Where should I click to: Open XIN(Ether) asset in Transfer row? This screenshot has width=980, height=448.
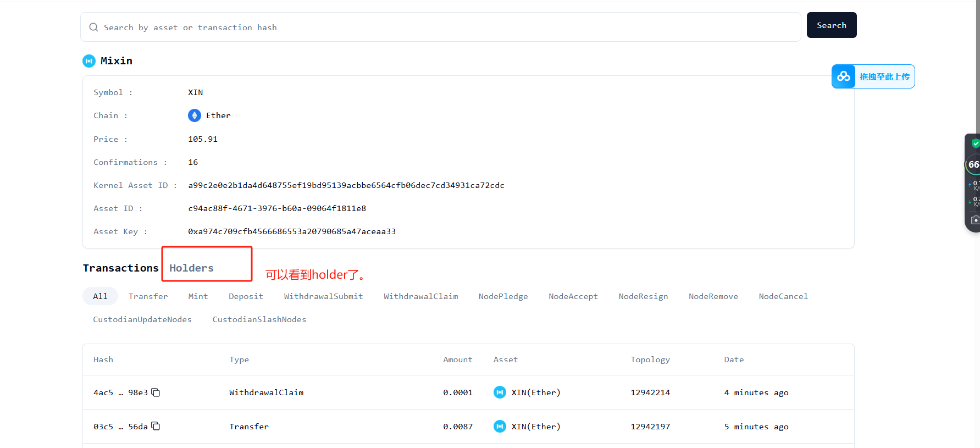pos(535,427)
